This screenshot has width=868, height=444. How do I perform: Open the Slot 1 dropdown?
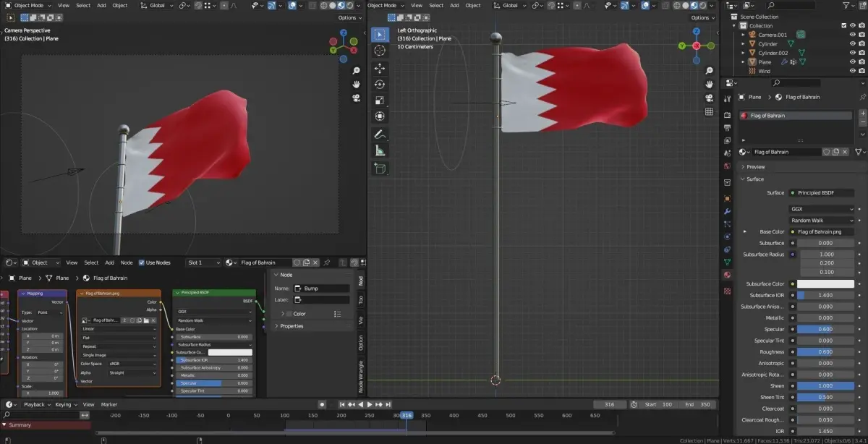click(x=203, y=262)
